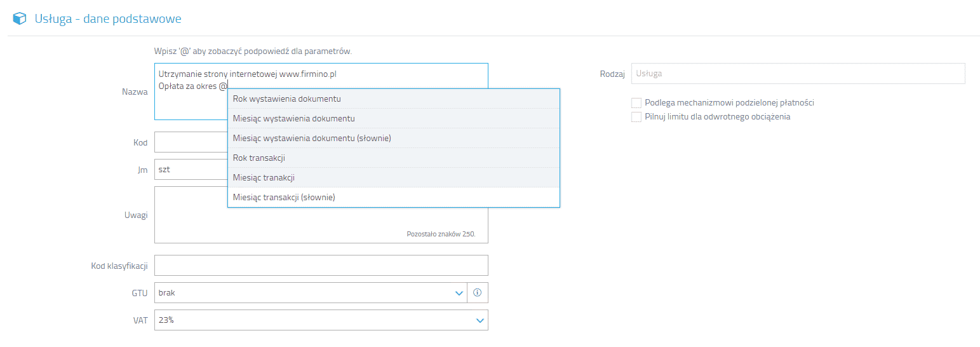This screenshot has height=347, width=980.
Task: Toggle Pilnuj limitu dla odwrotnego obciążenia
Action: [x=636, y=117]
